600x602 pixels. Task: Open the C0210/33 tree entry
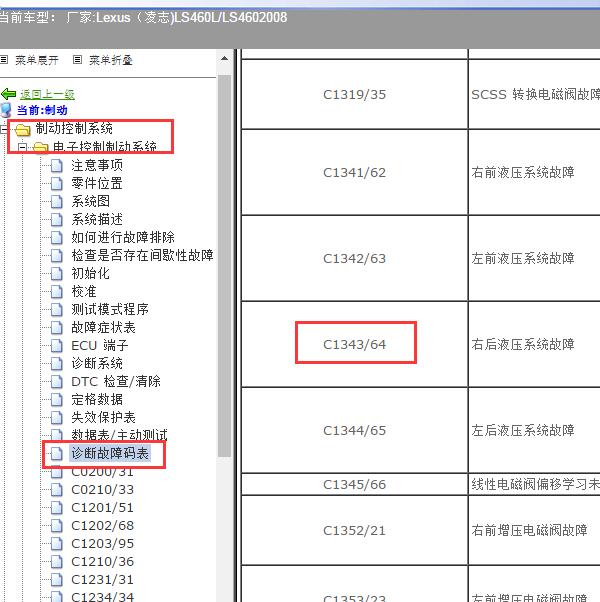tap(102, 490)
